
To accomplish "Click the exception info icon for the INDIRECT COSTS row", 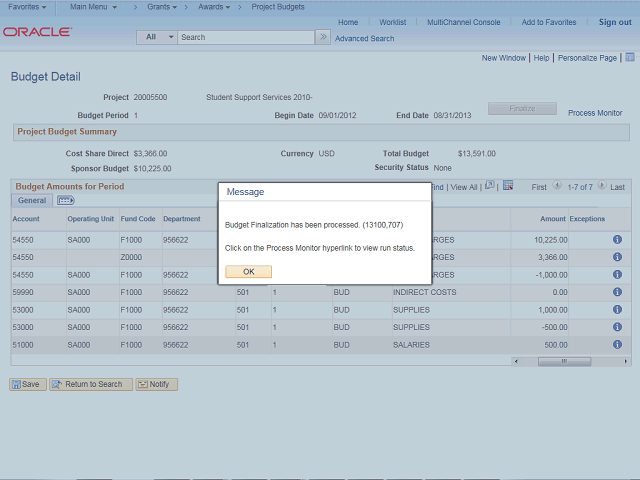I will tap(617, 292).
